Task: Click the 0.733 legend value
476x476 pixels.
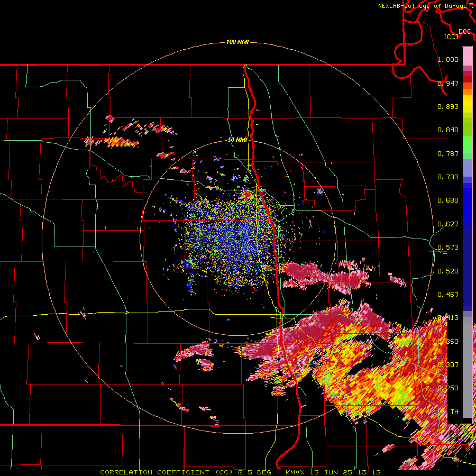Action: pyautogui.click(x=448, y=177)
